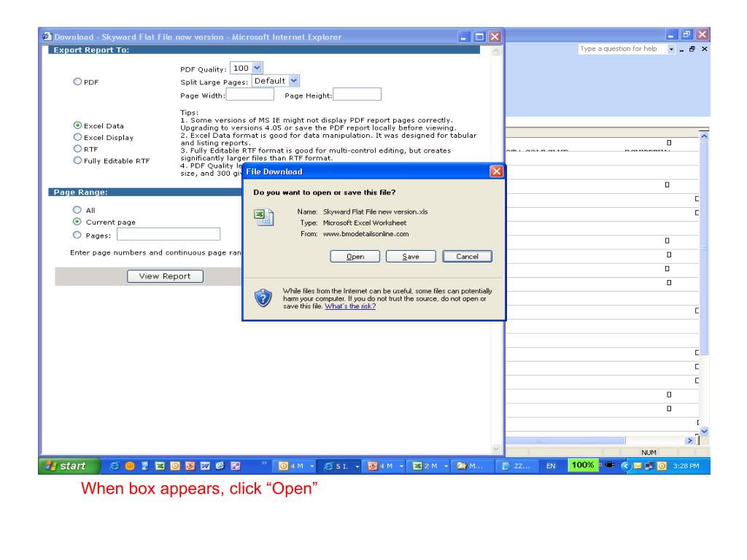This screenshot has width=747, height=560.
Task: Open the Split Large Pages dropdown
Action: click(294, 81)
